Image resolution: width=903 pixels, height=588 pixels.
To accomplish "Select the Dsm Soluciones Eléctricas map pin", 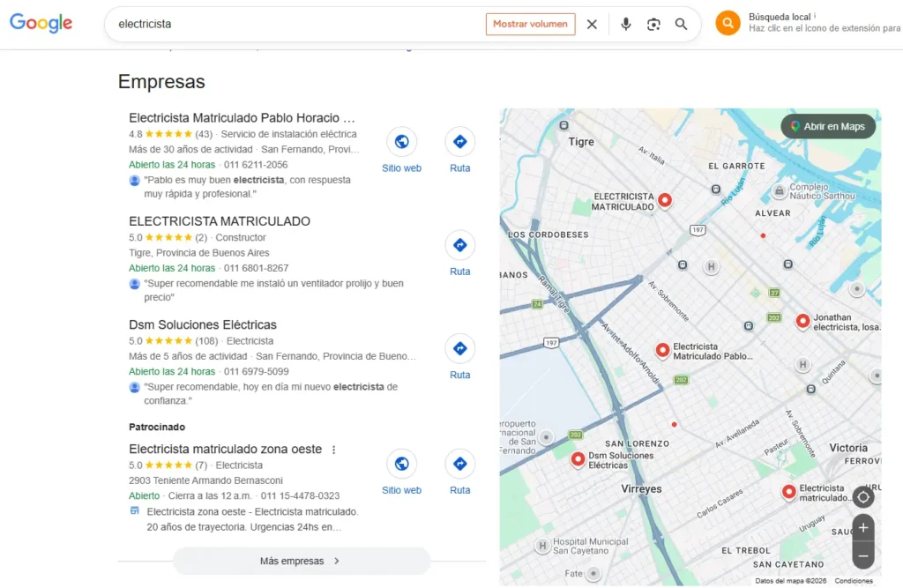I will coord(577,459).
